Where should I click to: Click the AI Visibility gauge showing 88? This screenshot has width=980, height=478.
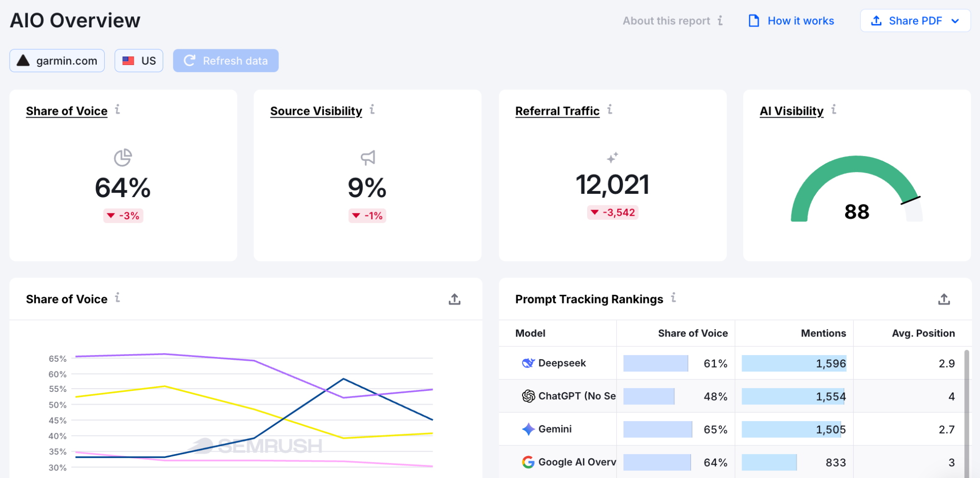pos(857,189)
